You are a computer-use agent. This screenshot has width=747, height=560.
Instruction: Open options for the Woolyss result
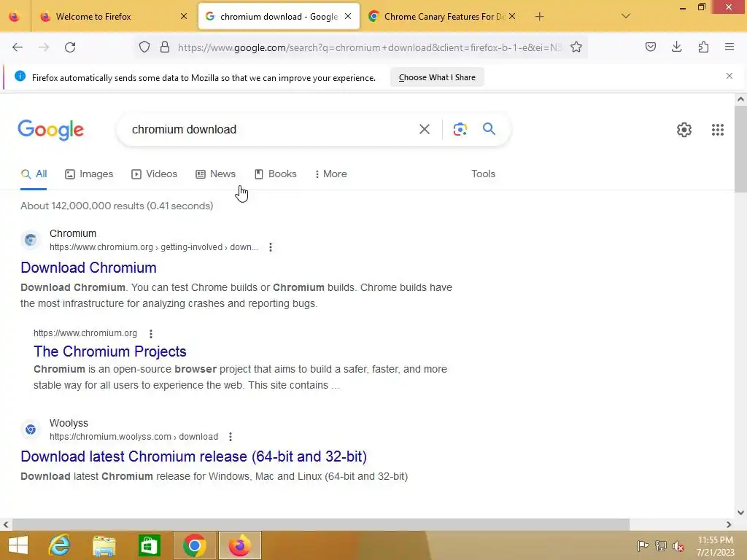(x=231, y=437)
